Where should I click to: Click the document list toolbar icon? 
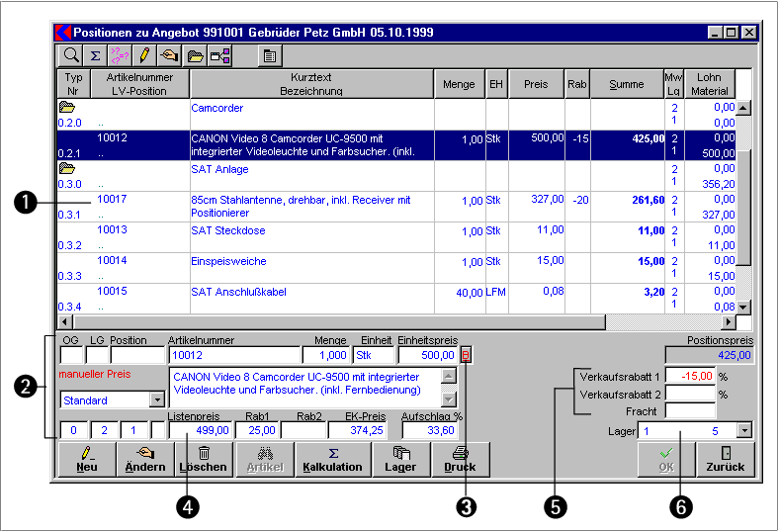[270, 55]
